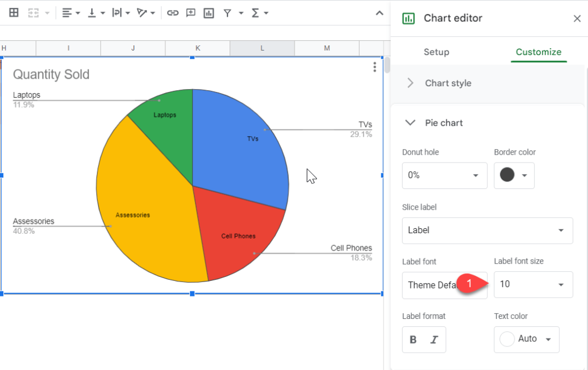Switch to the Setup tab

436,52
